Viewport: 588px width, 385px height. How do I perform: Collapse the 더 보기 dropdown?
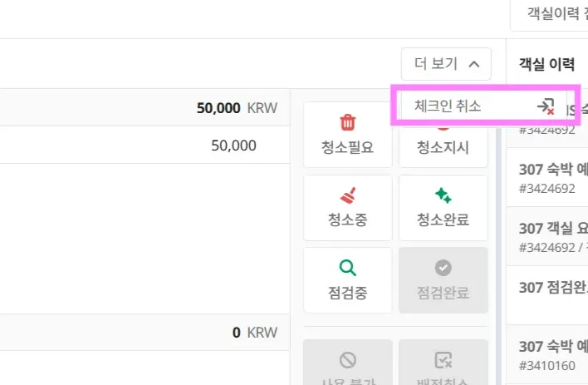coord(446,63)
